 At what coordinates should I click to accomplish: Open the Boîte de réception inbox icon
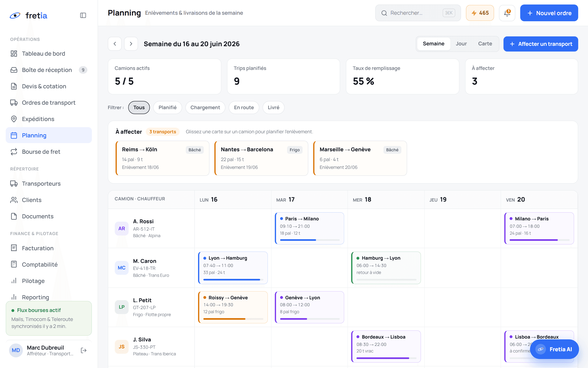14,70
